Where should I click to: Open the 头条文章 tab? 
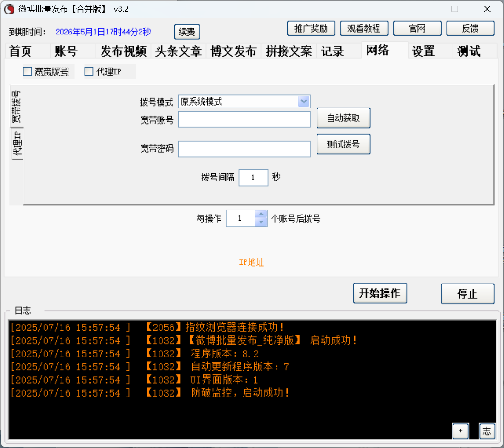click(178, 51)
